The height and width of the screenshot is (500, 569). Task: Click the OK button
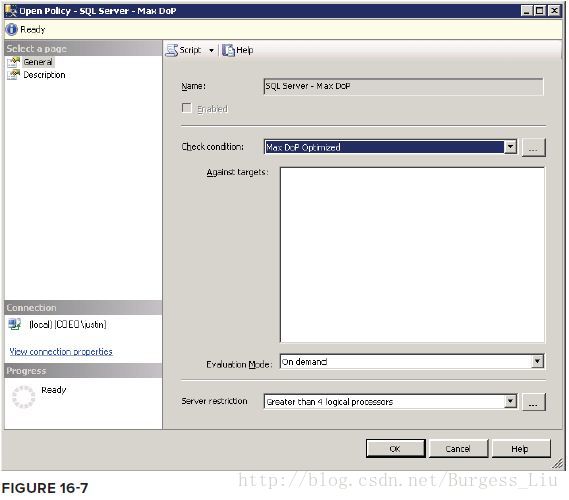click(395, 448)
